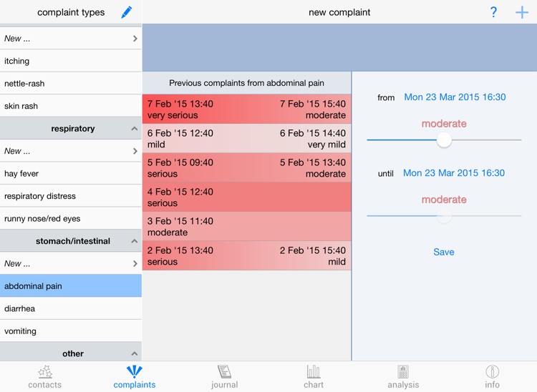Screen dimensions: 537x392
Task: Select itching complaint type
Action: point(71,61)
